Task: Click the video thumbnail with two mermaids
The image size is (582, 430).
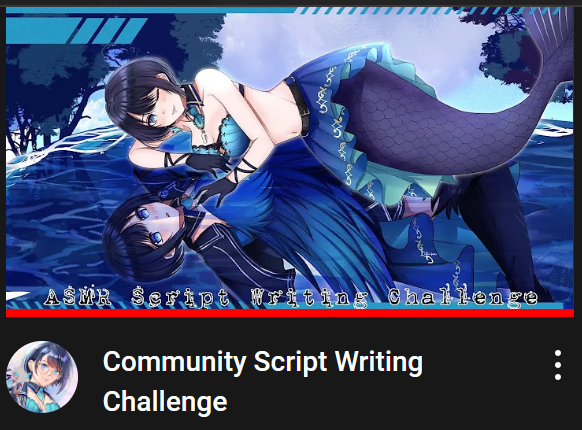Action: point(290,160)
